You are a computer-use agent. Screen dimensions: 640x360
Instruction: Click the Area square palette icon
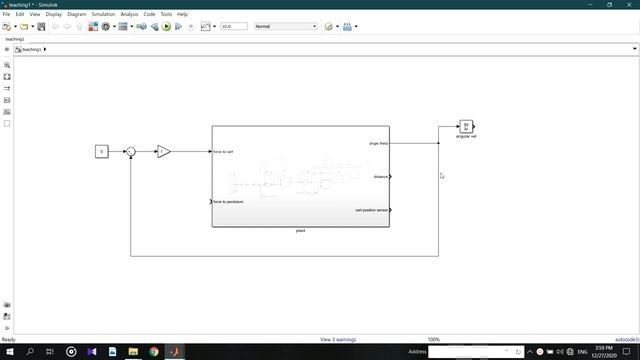[x=7, y=124]
